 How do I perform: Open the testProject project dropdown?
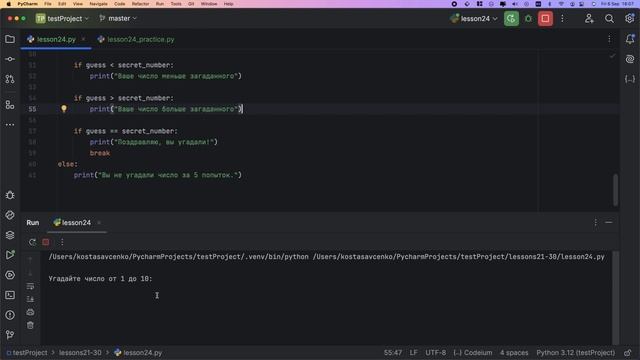pyautogui.click(x=62, y=19)
